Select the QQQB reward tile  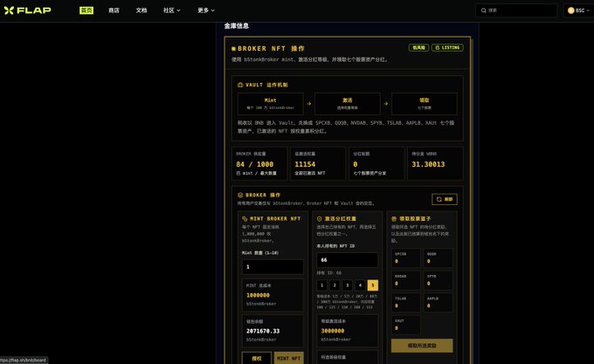[x=438, y=258]
